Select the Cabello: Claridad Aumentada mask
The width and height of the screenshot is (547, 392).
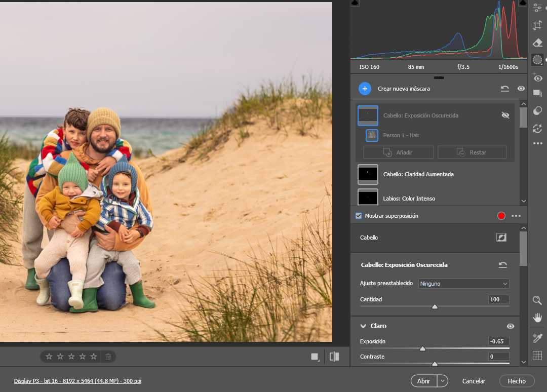tap(418, 174)
